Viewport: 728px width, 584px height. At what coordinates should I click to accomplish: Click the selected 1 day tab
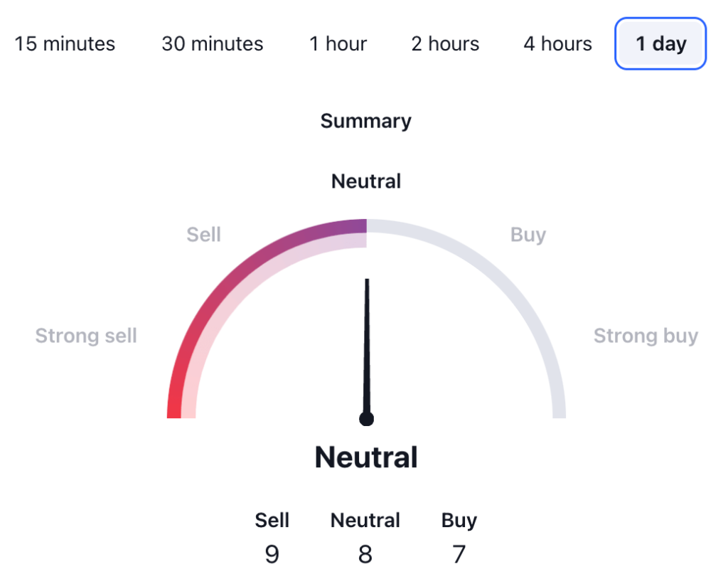660,43
